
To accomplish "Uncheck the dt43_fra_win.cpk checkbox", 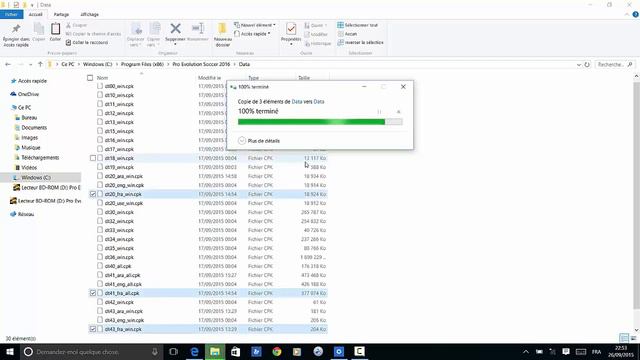I will (93, 329).
